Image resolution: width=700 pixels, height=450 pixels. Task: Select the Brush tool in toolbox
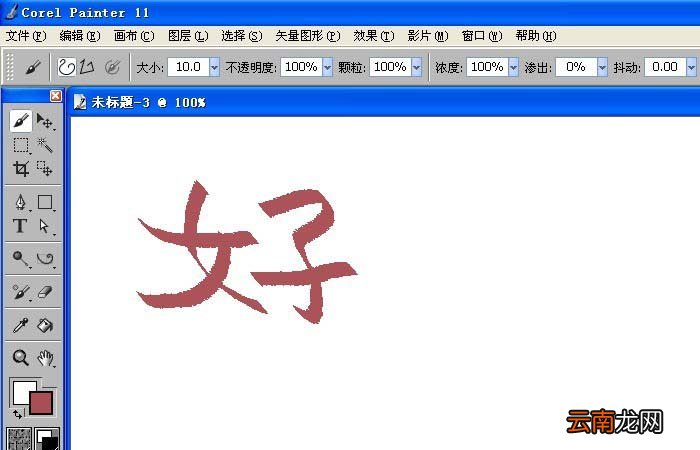point(21,121)
